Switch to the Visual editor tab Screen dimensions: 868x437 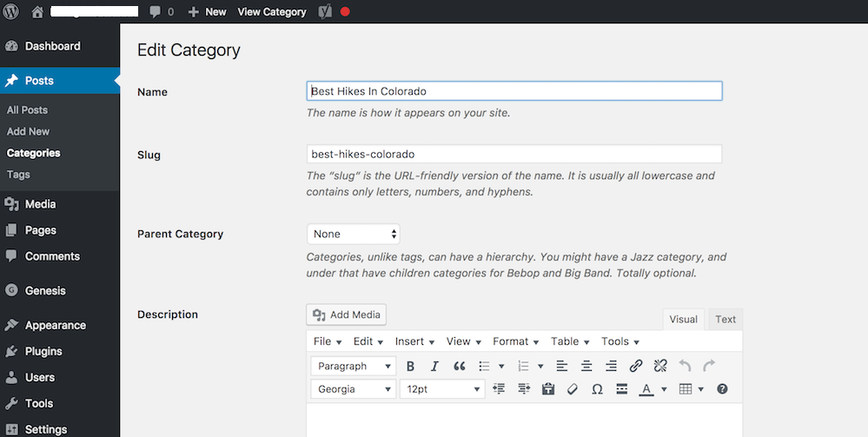pos(683,320)
